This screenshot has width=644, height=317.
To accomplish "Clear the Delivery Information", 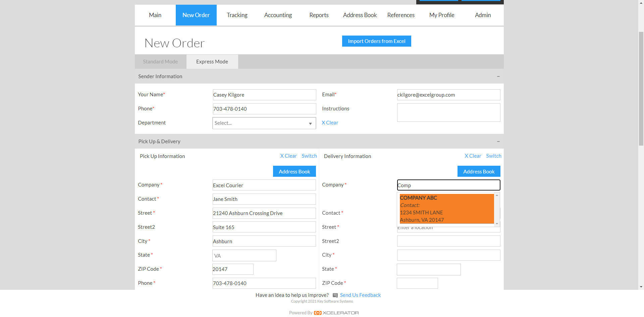I will (x=473, y=156).
